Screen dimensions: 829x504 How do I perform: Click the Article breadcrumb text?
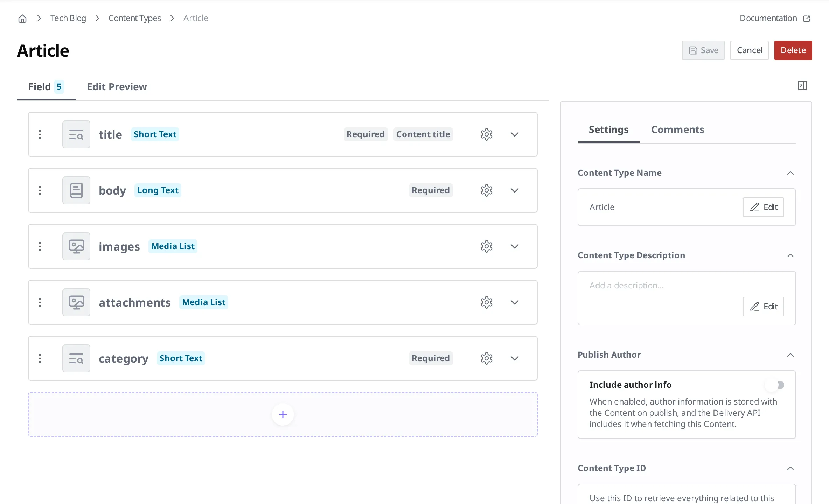pos(196,18)
